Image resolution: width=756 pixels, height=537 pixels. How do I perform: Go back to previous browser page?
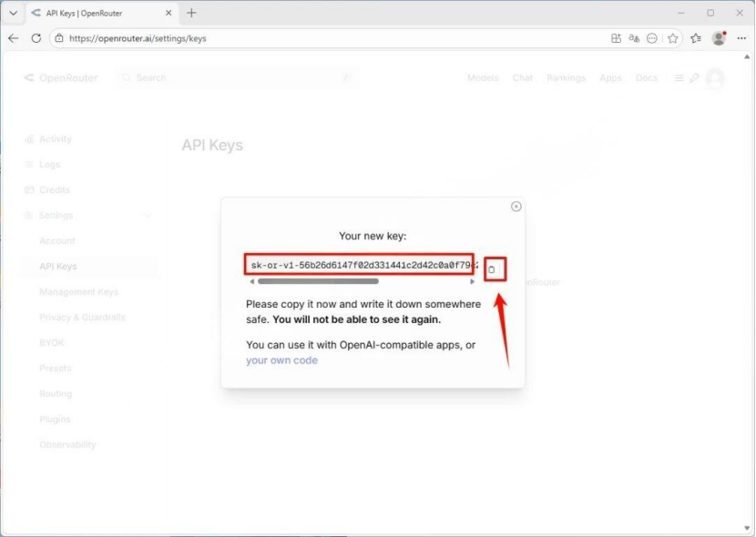pos(13,38)
